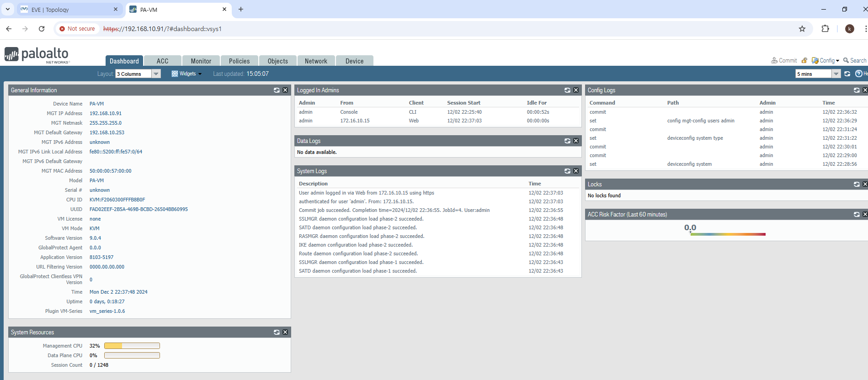Open the browser profile avatar
The height and width of the screenshot is (380, 868).
[x=850, y=29]
